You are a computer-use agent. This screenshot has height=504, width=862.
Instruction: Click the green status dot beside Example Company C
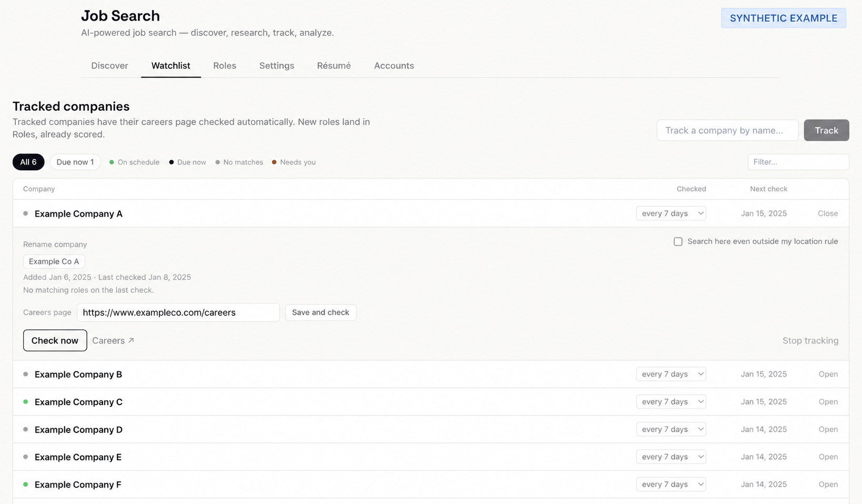[x=25, y=402]
